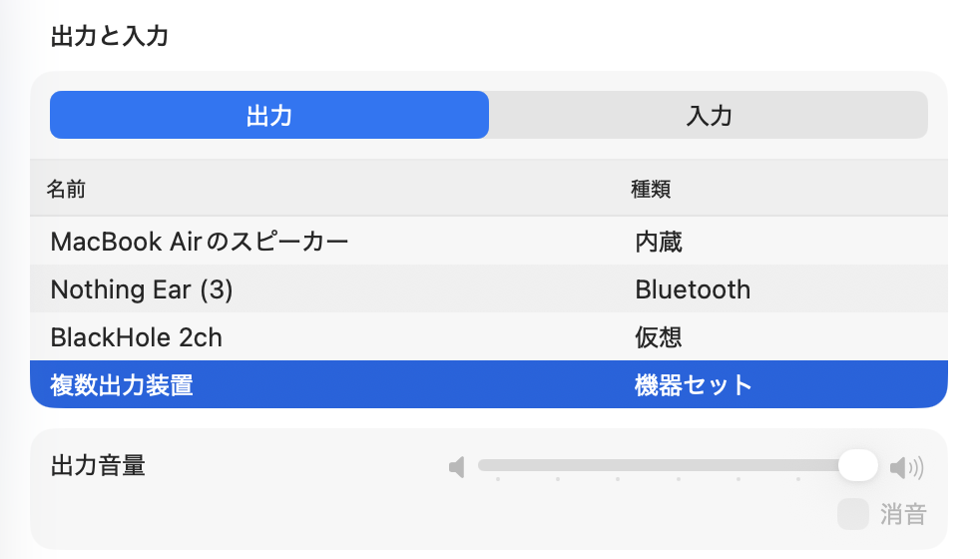
Task: Switch to the 出力 tab
Action: 269,115
